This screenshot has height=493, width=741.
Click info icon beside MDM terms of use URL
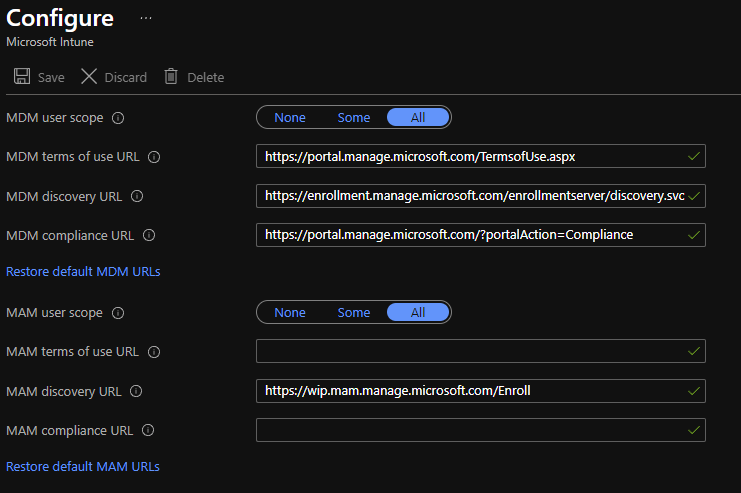(154, 157)
